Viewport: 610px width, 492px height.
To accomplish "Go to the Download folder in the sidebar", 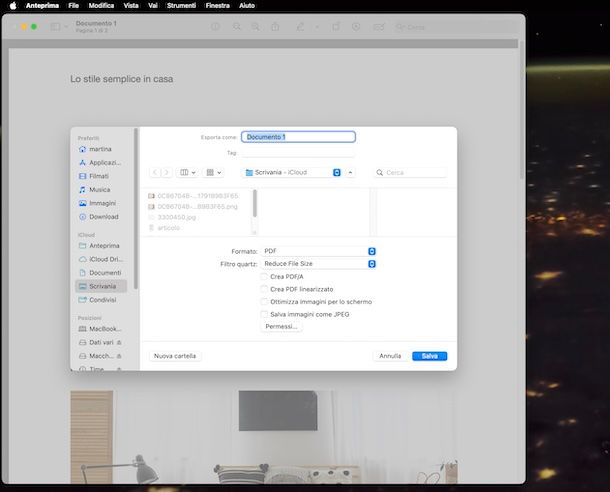I will (103, 217).
